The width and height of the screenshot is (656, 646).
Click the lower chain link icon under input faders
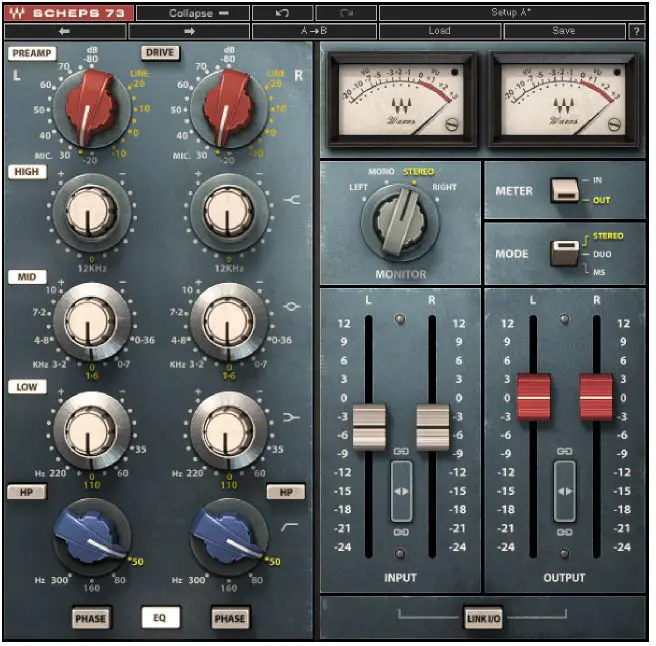pyautogui.click(x=401, y=532)
